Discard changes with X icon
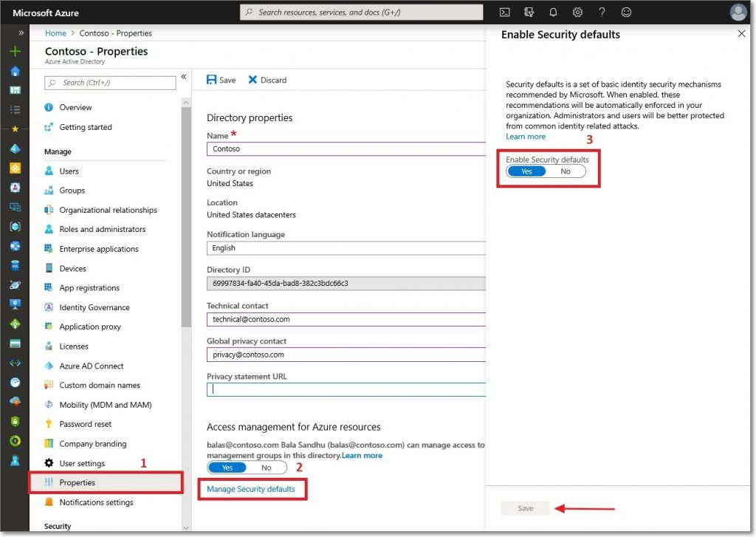The height and width of the screenshot is (537, 756). (x=252, y=80)
